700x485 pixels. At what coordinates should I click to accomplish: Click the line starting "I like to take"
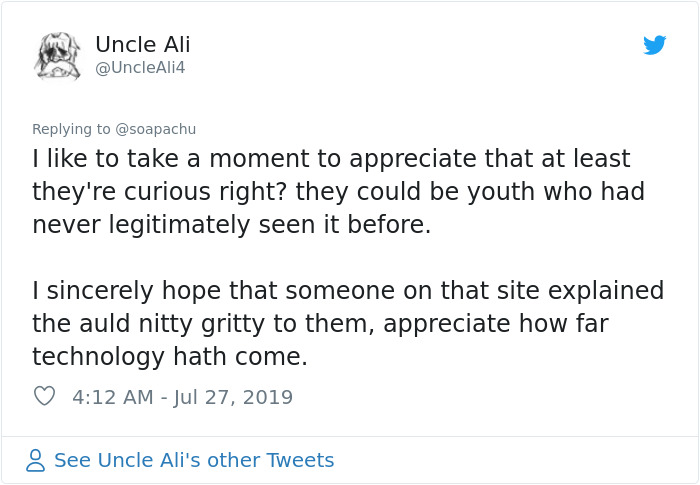(x=331, y=159)
